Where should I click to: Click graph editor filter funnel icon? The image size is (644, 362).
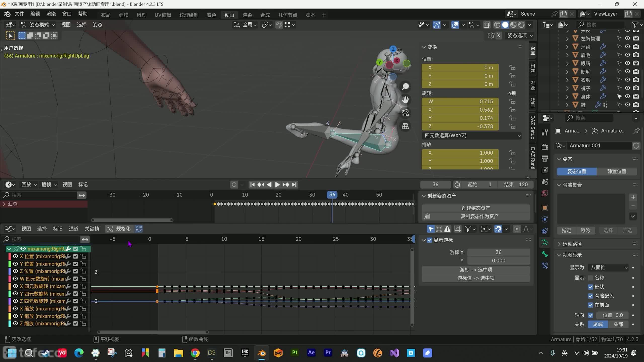(x=468, y=229)
